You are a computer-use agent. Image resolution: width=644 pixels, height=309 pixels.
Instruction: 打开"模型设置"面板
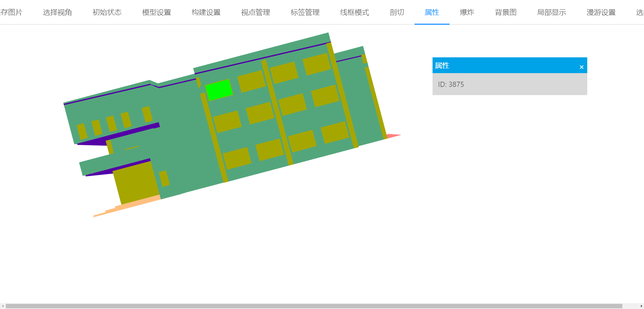pyautogui.click(x=156, y=12)
